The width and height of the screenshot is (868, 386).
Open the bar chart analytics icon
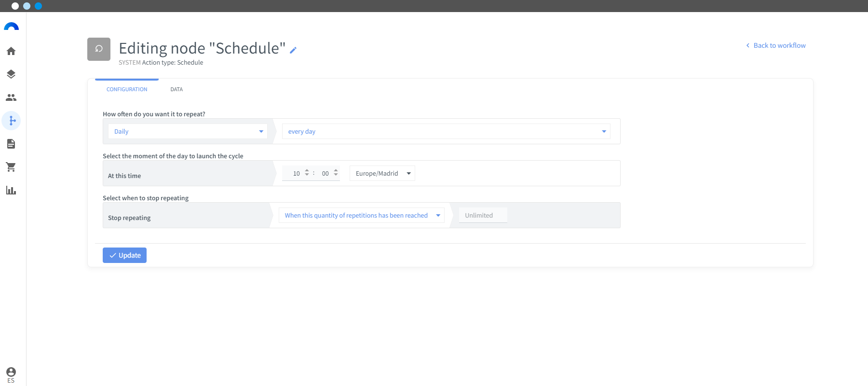click(x=11, y=190)
